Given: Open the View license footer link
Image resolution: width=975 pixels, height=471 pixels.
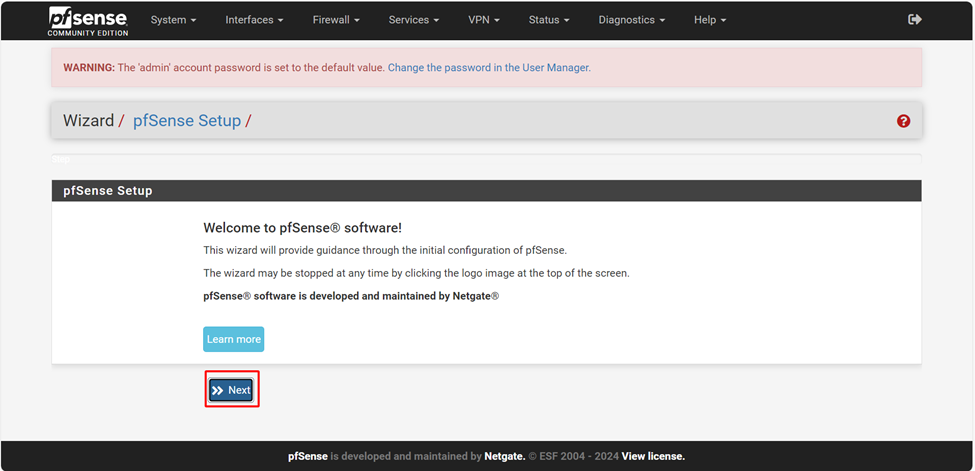Looking at the screenshot, I should (653, 456).
